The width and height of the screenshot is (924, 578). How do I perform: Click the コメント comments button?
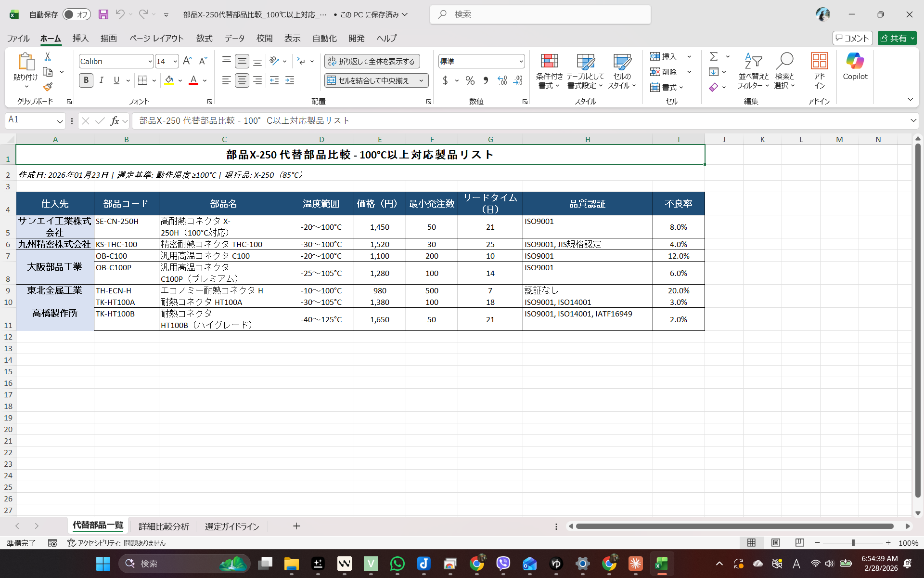click(x=852, y=38)
